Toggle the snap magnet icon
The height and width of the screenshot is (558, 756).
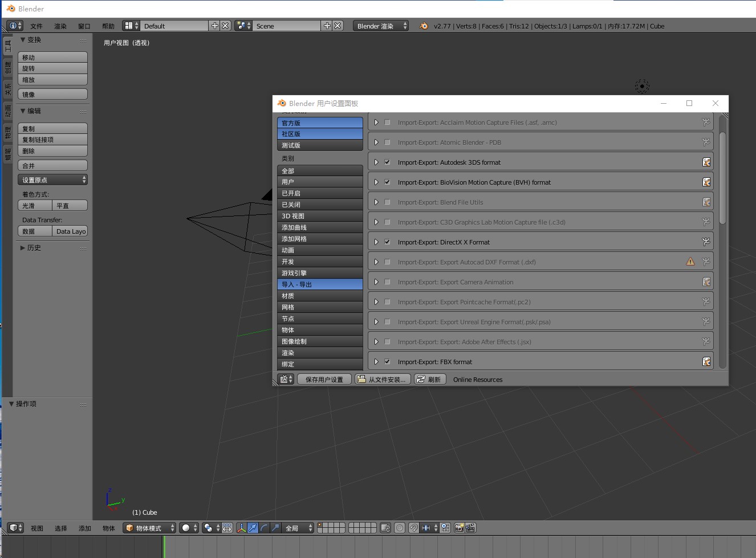[414, 528]
